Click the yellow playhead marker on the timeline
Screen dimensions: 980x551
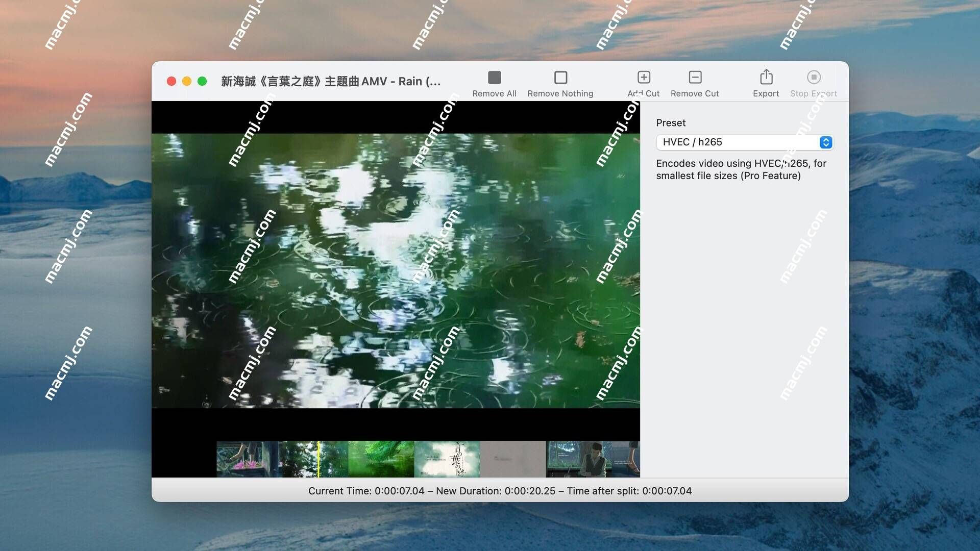pos(318,459)
